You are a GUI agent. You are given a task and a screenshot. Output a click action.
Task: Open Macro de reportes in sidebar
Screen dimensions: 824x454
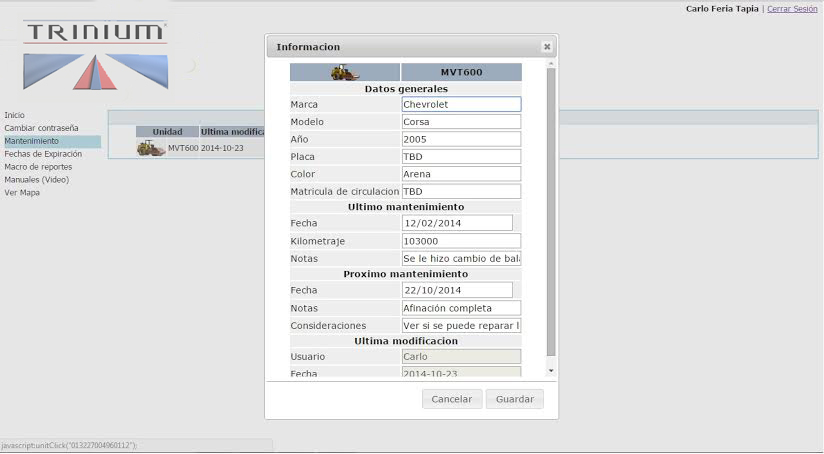[38, 167]
